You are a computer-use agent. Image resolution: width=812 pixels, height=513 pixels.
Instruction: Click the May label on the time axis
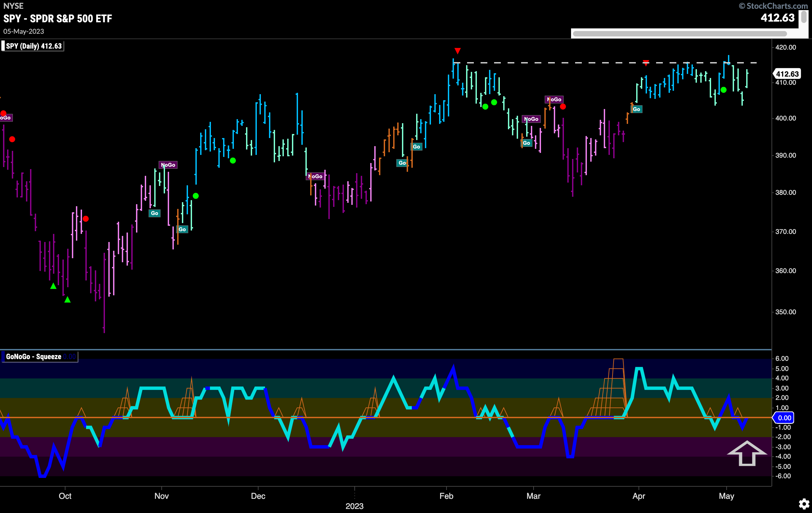point(727,496)
